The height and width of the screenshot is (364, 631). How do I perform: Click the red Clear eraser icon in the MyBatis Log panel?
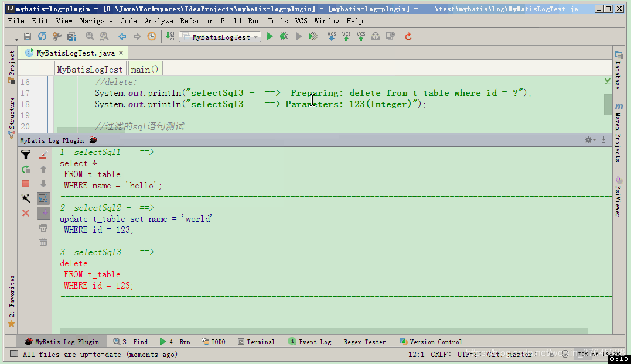click(43, 154)
